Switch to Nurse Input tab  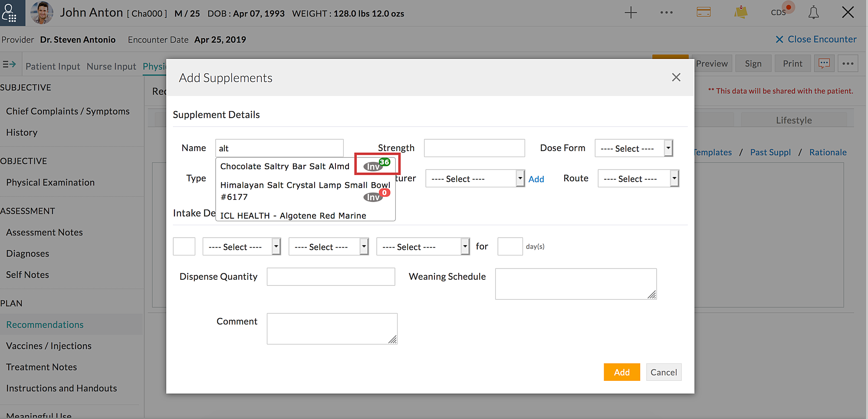(111, 66)
